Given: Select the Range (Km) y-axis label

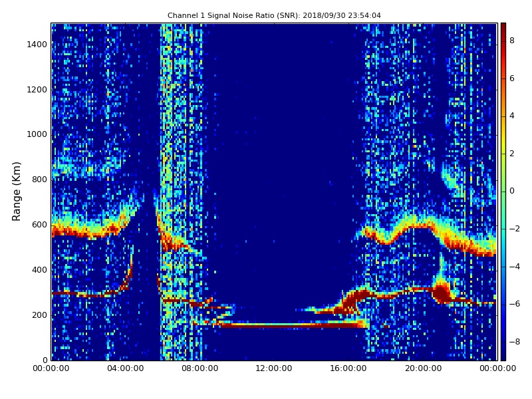Looking at the screenshot, I should click(16, 192).
